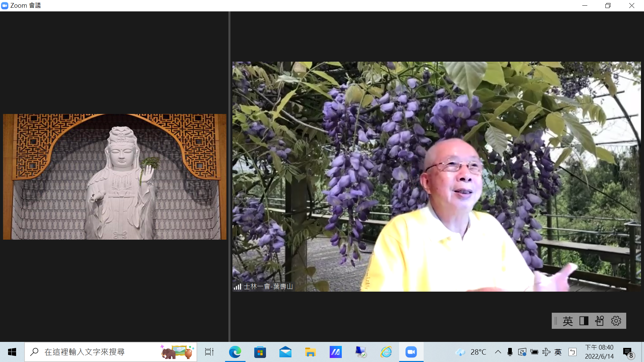644x362 pixels.
Task: Select the 士林一會-葉壽山 participant video
Action: point(436,176)
